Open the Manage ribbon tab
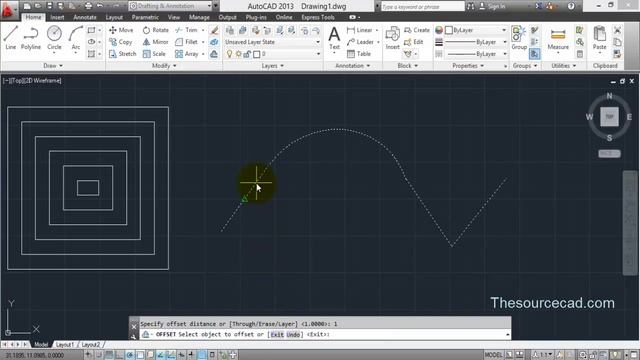 (199, 17)
